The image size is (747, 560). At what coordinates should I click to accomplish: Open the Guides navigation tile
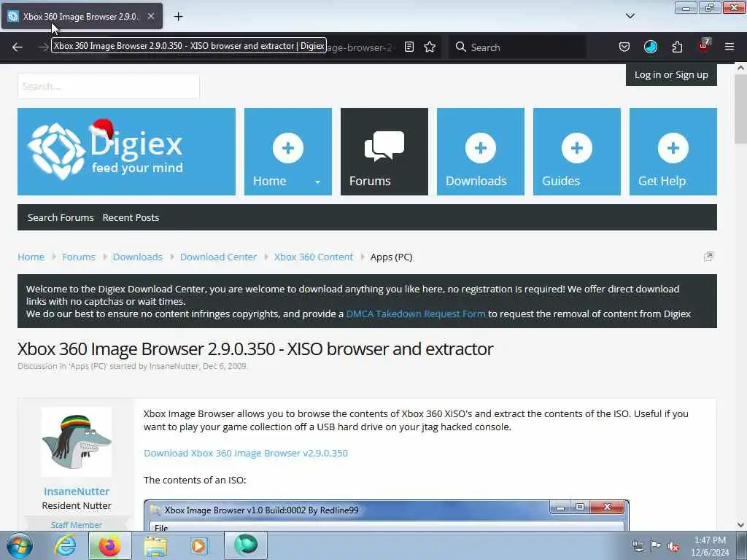click(576, 152)
